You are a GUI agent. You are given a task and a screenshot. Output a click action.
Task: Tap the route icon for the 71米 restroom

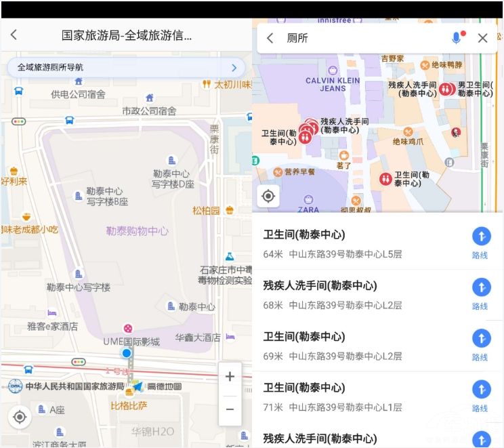point(480,390)
